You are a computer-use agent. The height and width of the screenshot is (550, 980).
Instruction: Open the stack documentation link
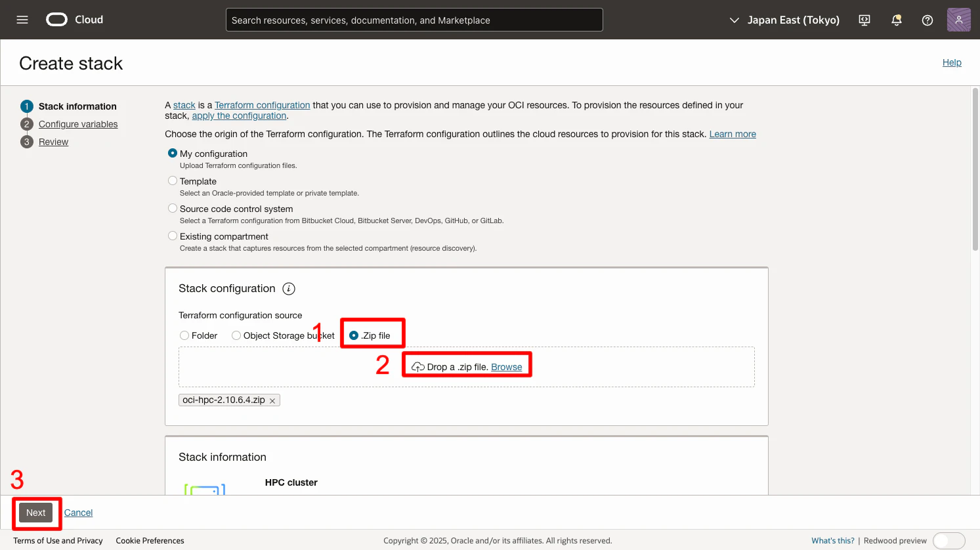click(184, 105)
